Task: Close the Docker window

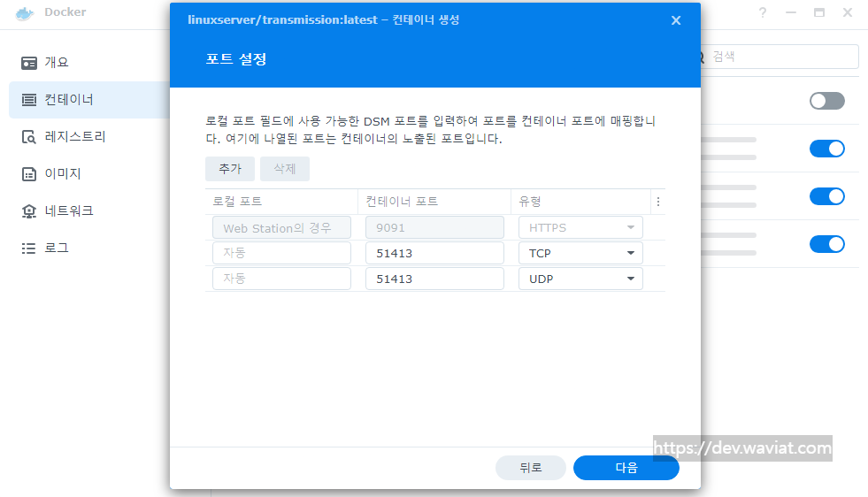Action: click(848, 12)
